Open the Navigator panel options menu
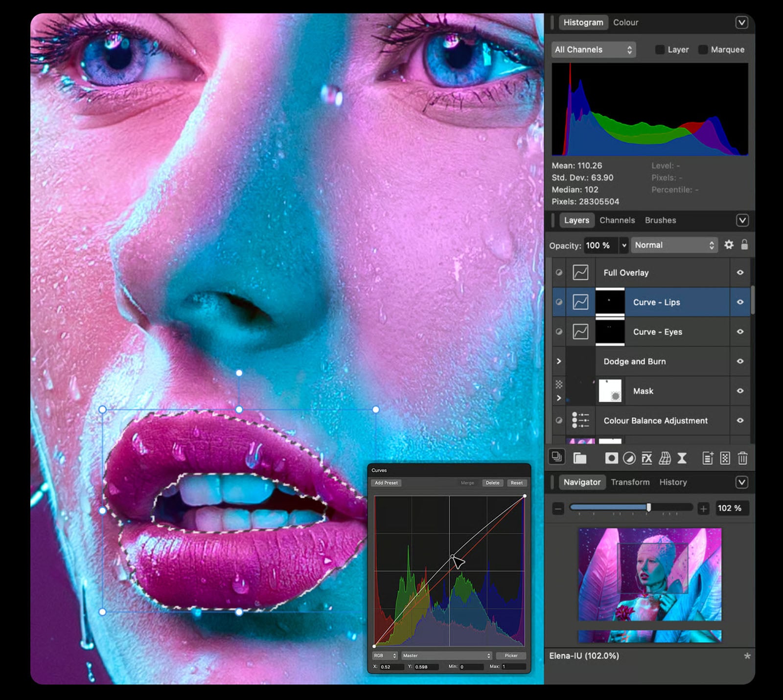The width and height of the screenshot is (783, 700). [x=742, y=482]
